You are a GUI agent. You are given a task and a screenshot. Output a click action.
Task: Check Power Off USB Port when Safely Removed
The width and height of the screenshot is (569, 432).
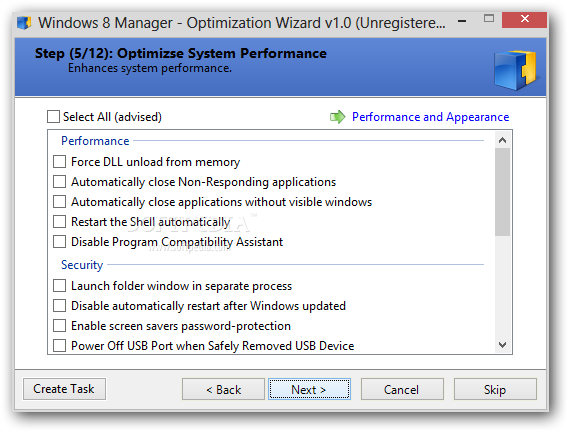60,346
